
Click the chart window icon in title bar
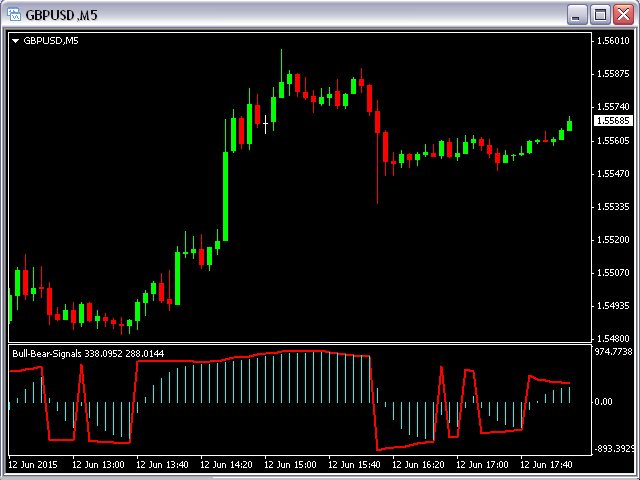coord(14,15)
